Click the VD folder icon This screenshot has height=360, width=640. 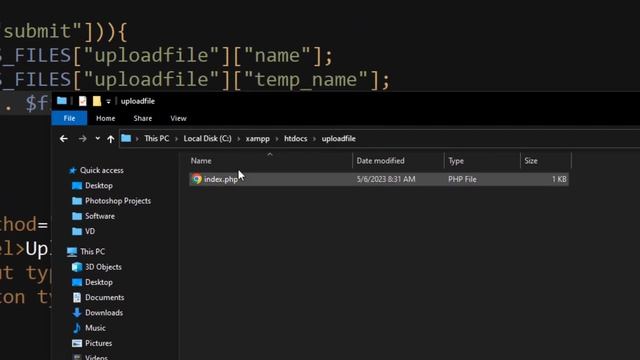pos(77,231)
